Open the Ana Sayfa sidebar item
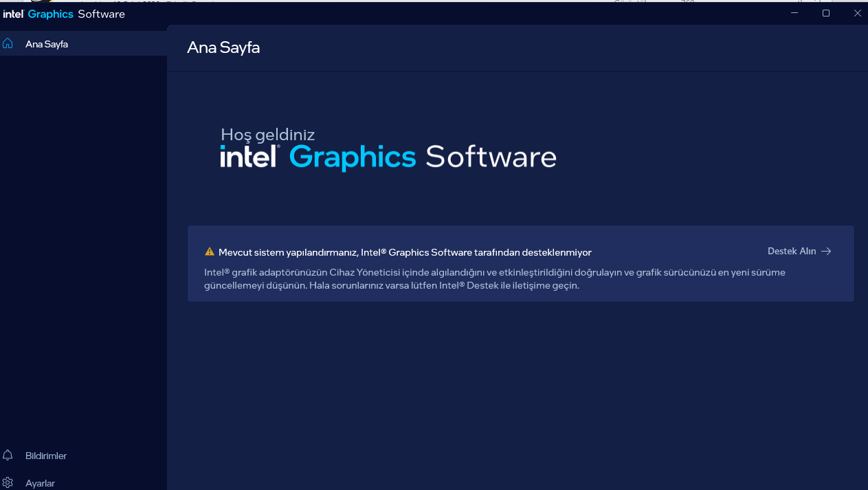 pyautogui.click(x=83, y=44)
